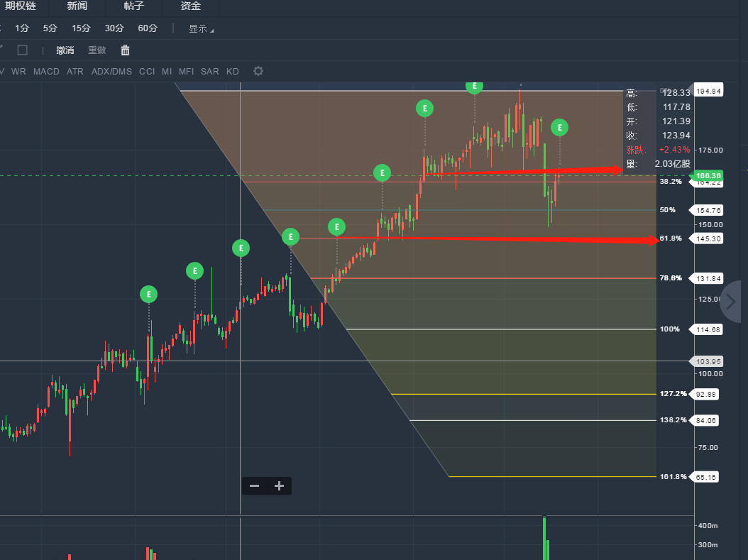The height and width of the screenshot is (560, 748).
Task: Select the 50% Fibonacci level label
Action: 667,210
